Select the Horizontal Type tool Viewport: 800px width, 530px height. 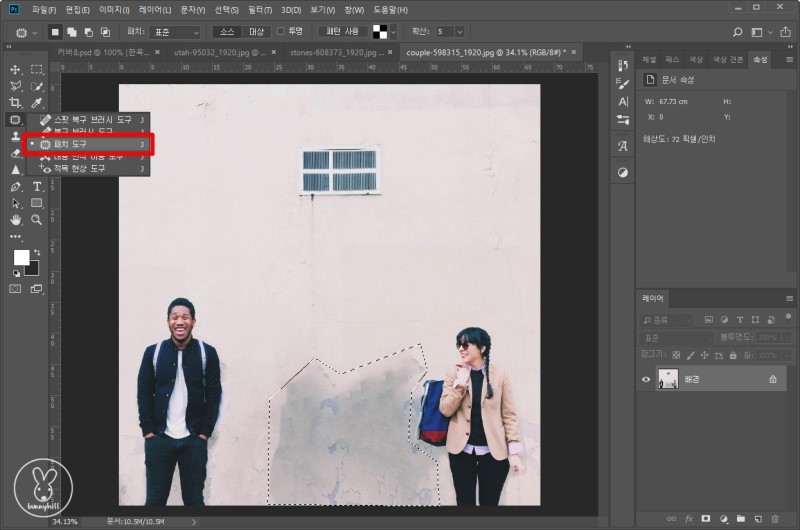coord(37,186)
